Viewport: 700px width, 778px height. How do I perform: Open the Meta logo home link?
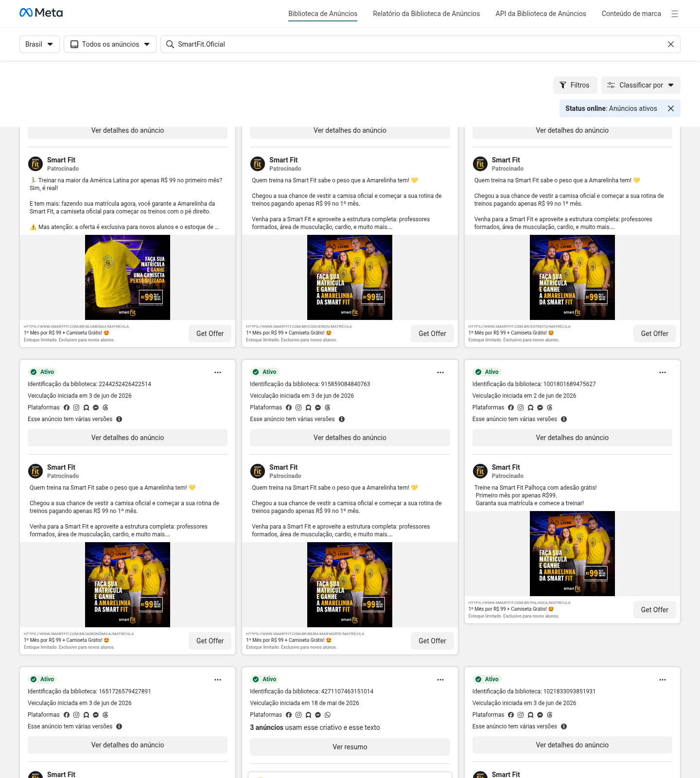[x=41, y=13]
